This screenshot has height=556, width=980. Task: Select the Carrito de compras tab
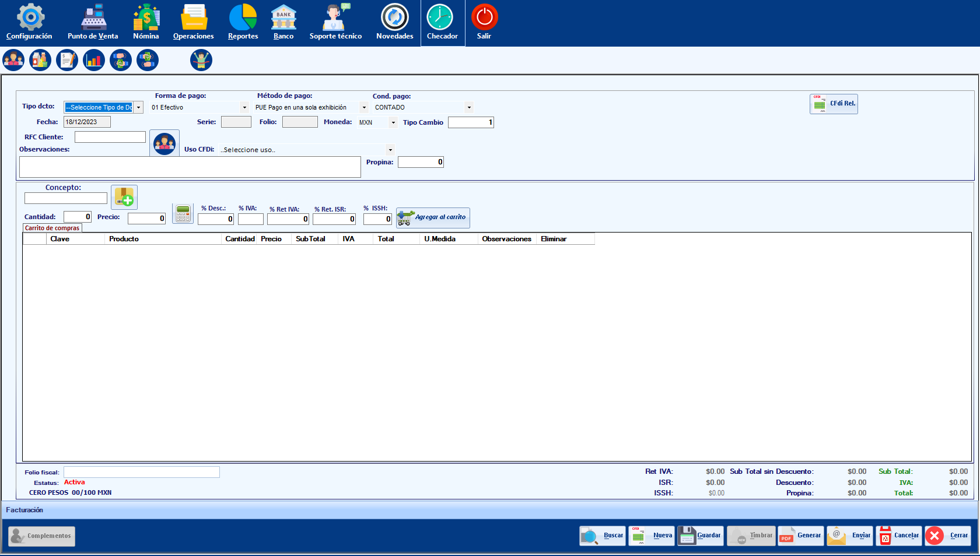coord(52,228)
